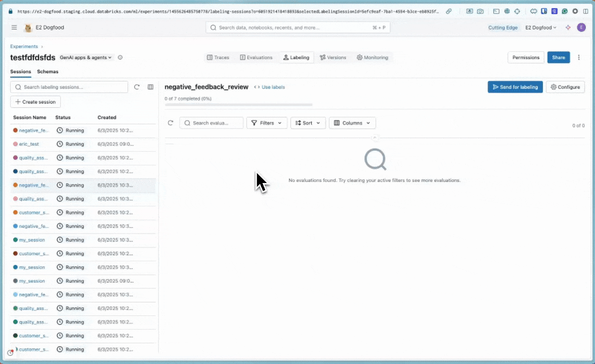Refresh the evaluations table

(171, 123)
